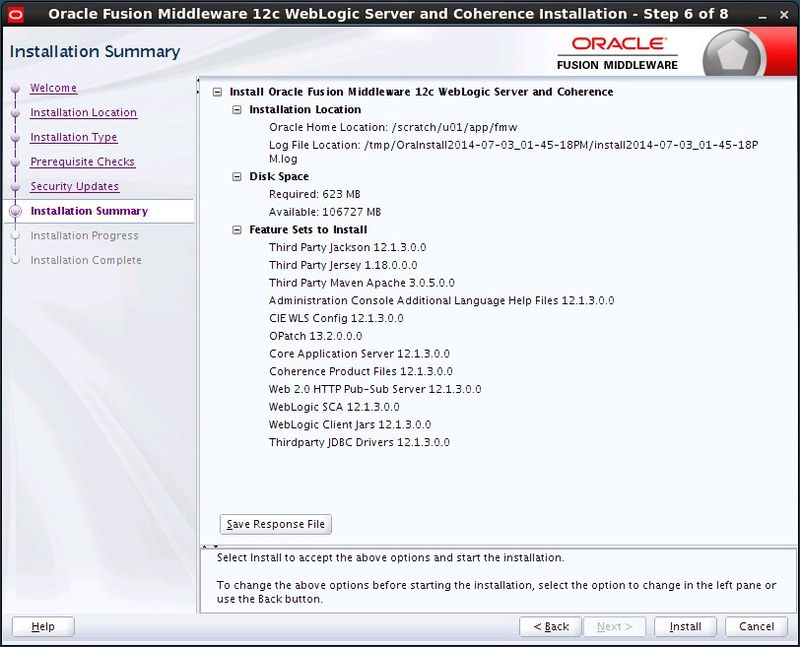
Task: Select the Oracle Home Location row
Action: [393, 128]
